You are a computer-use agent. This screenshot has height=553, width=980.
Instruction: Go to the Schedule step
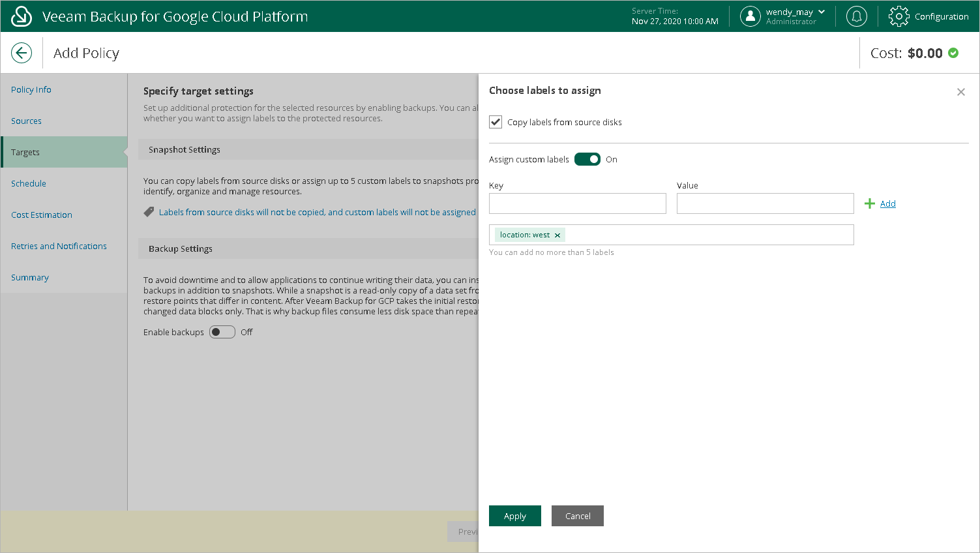(29, 183)
